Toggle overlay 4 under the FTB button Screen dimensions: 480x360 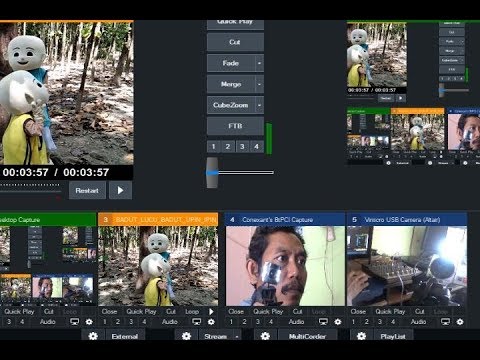[x=256, y=146]
